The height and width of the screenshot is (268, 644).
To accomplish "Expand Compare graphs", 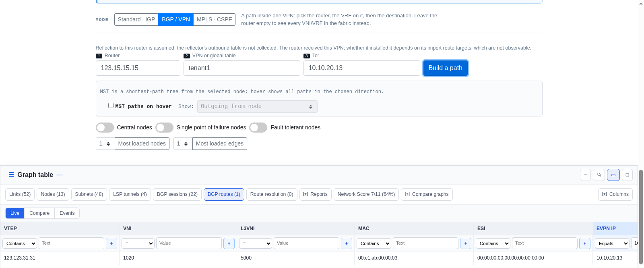I will tap(427, 194).
